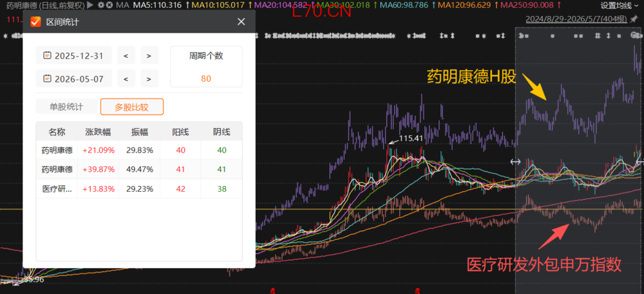Sort by the 涨跌幅 column header

[x=98, y=132]
